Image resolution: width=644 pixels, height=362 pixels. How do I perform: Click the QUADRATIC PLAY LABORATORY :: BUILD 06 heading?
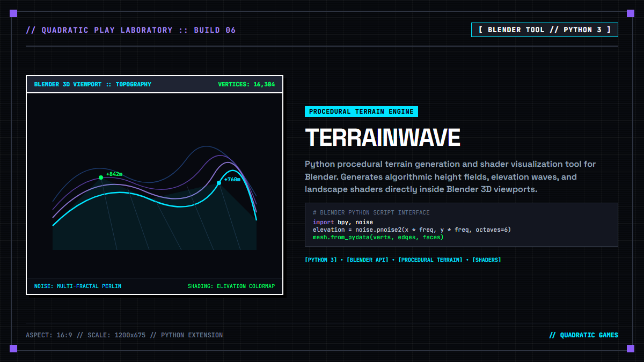(131, 30)
